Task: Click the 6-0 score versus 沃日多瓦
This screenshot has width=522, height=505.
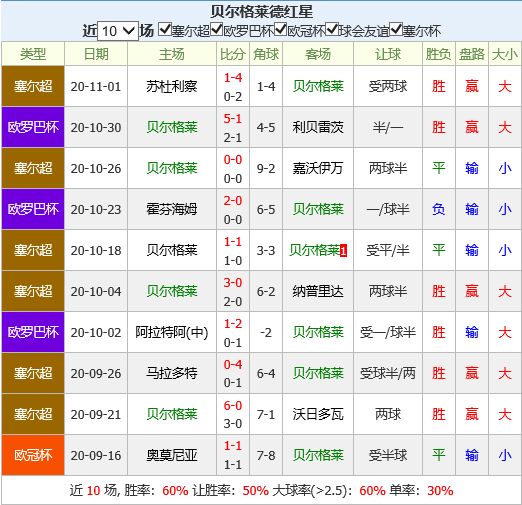Action: click(x=233, y=406)
